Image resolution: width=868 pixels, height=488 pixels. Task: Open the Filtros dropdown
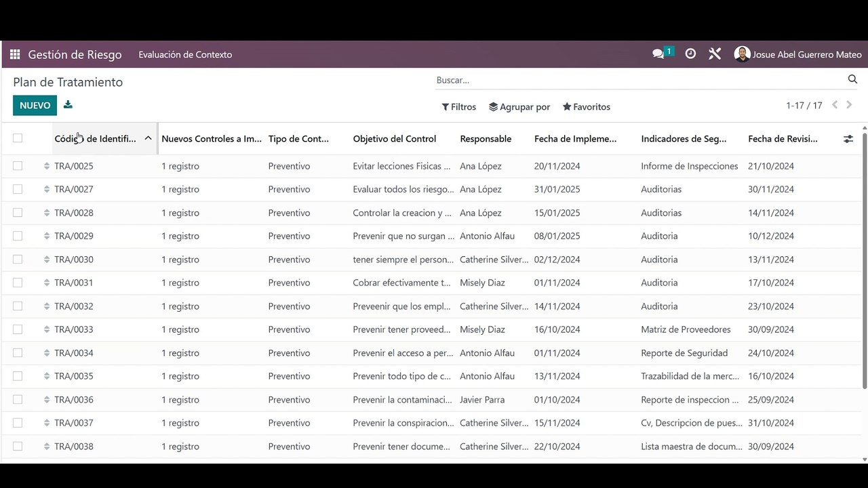[x=459, y=107]
